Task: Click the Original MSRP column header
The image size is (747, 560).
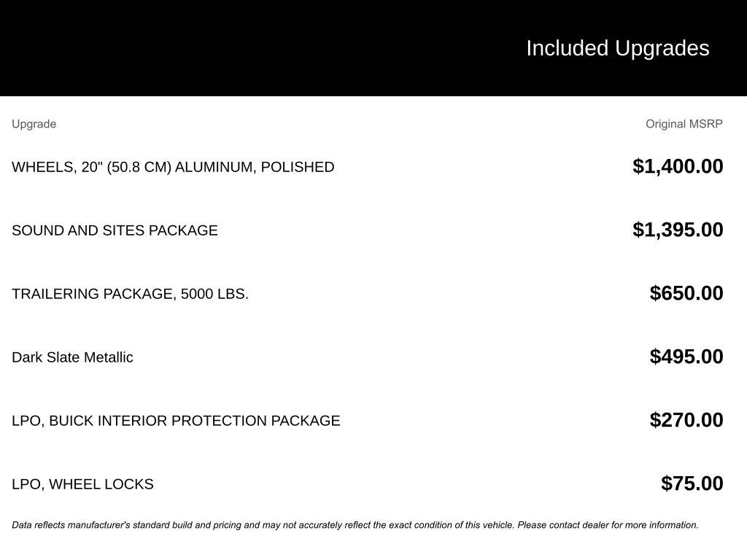Action: coord(684,124)
